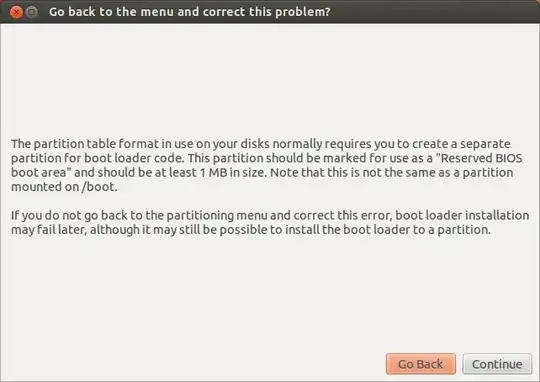Click Continue to ignore the warning
Viewport: 540px width, 382px height.
(497, 364)
